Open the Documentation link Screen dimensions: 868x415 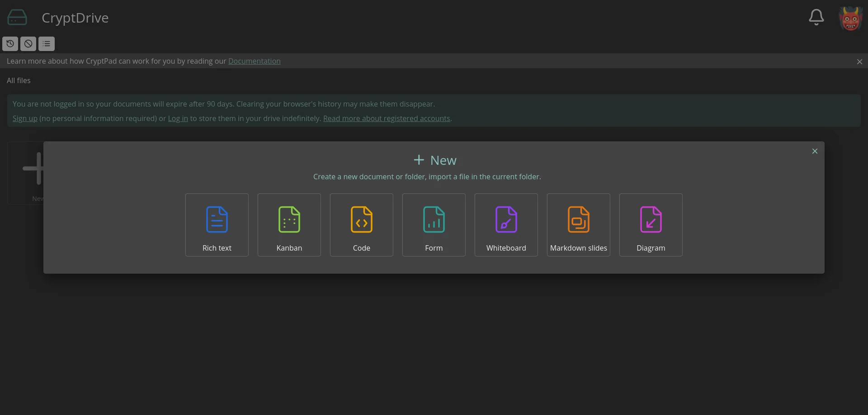[x=254, y=61]
